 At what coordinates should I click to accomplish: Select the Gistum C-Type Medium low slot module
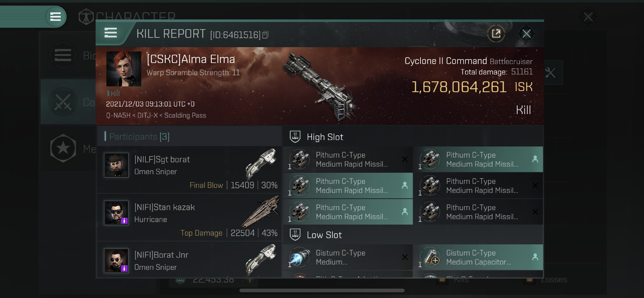(348, 257)
